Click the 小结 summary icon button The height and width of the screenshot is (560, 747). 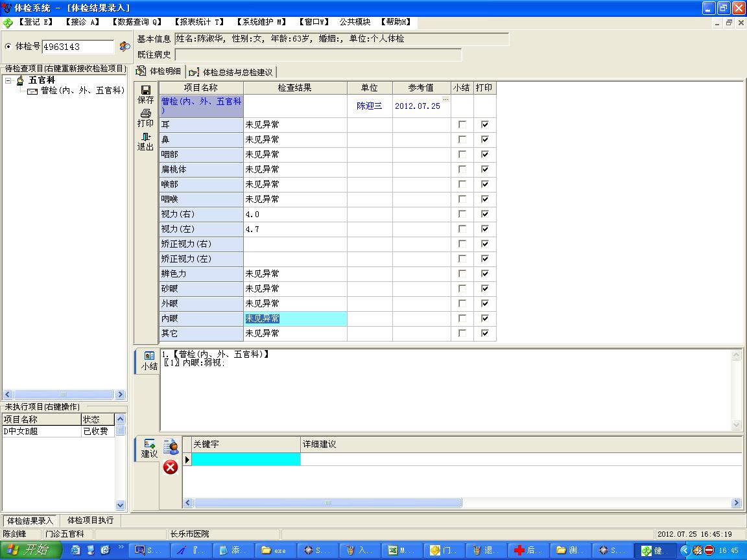149,356
